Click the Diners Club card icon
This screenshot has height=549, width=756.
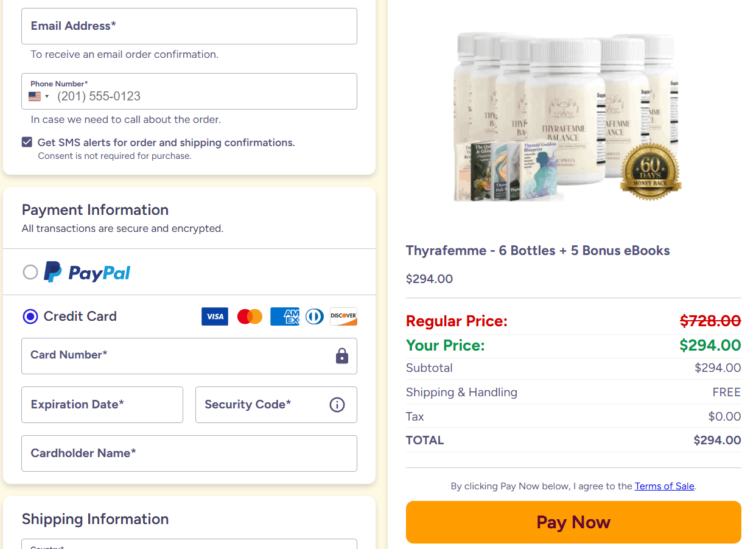[x=314, y=316]
